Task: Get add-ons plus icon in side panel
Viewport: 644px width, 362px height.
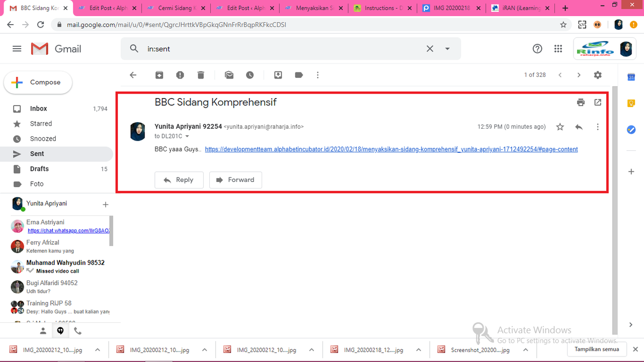Action: [x=631, y=171]
